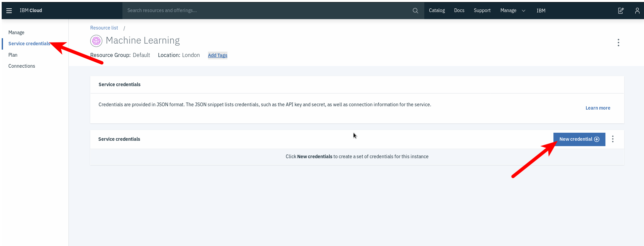The width and height of the screenshot is (644, 246).
Task: Click the Machine Learning service icon
Action: tap(96, 41)
